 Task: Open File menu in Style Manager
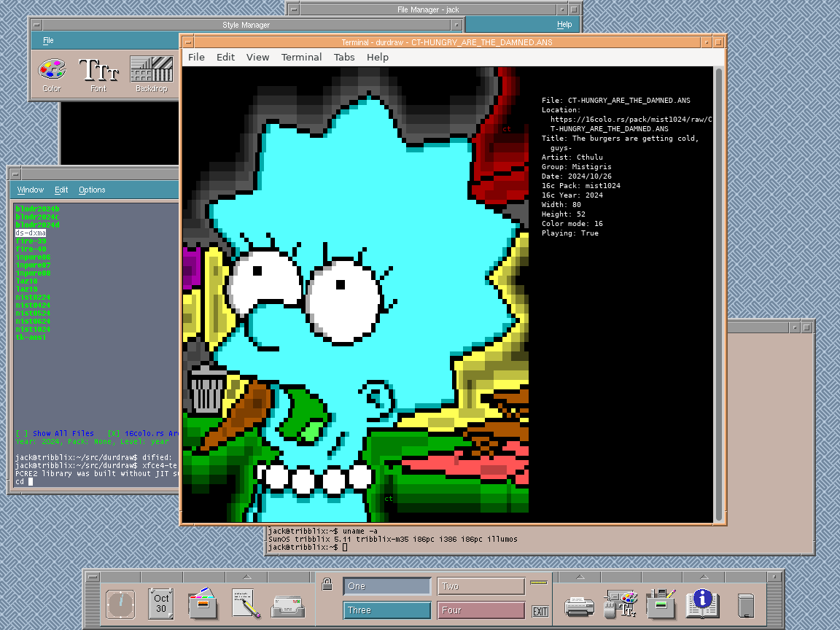click(x=48, y=40)
